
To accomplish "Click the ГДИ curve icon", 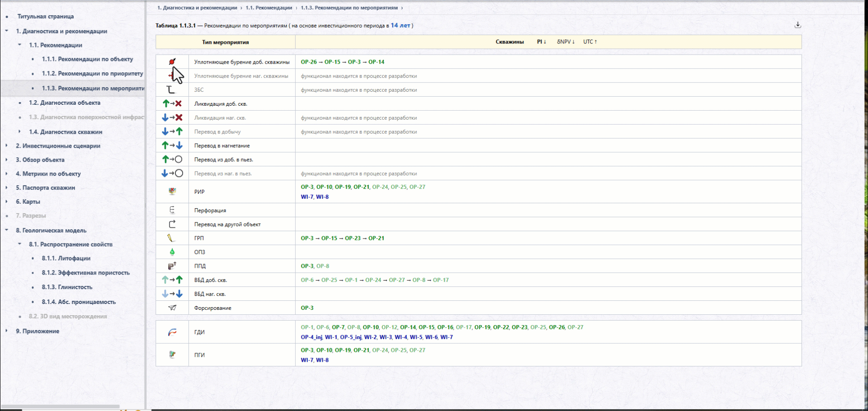I will [172, 332].
